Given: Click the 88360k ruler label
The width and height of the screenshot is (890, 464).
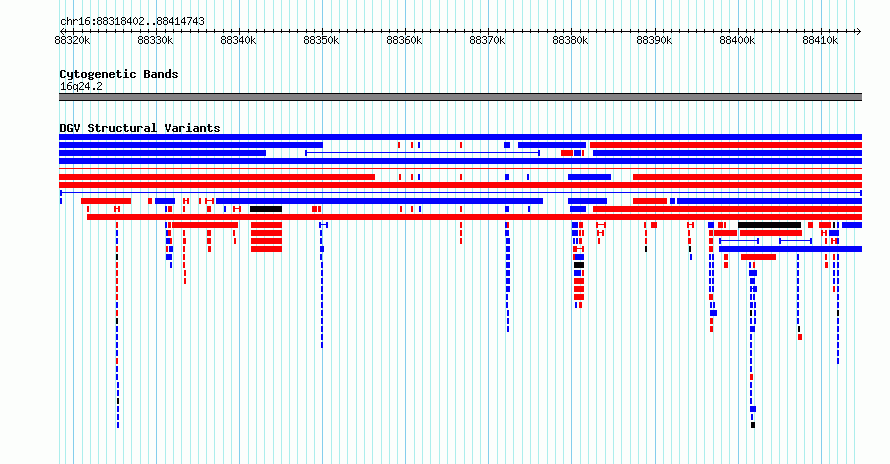Looking at the screenshot, I should click(404, 40).
